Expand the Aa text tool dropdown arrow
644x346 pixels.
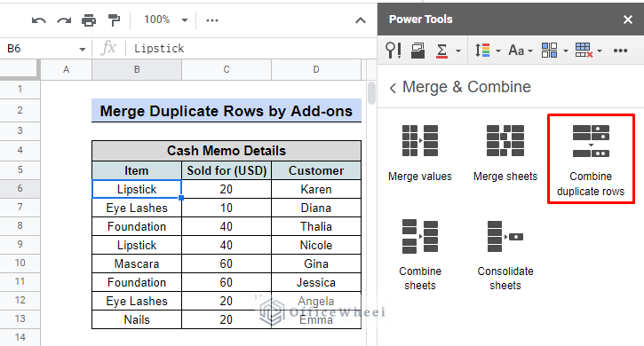tap(530, 51)
